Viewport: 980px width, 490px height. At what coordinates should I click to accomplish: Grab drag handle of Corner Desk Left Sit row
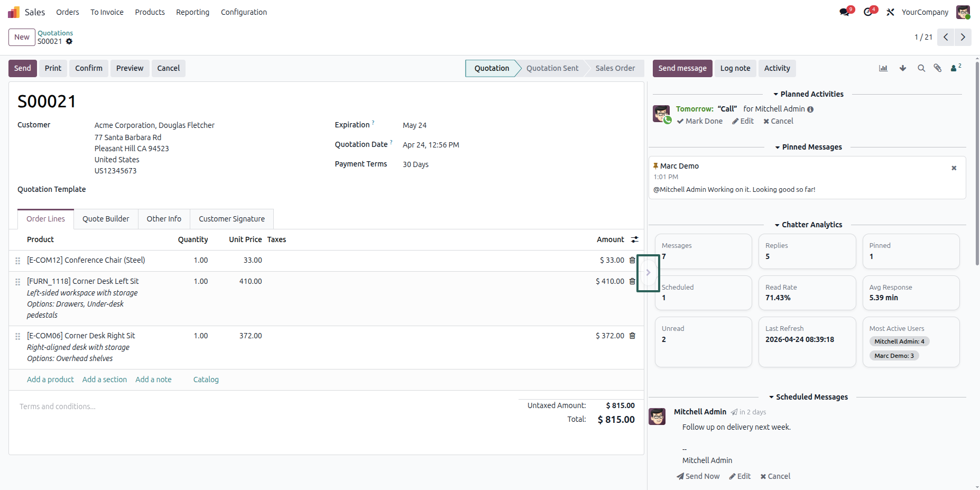17,282
